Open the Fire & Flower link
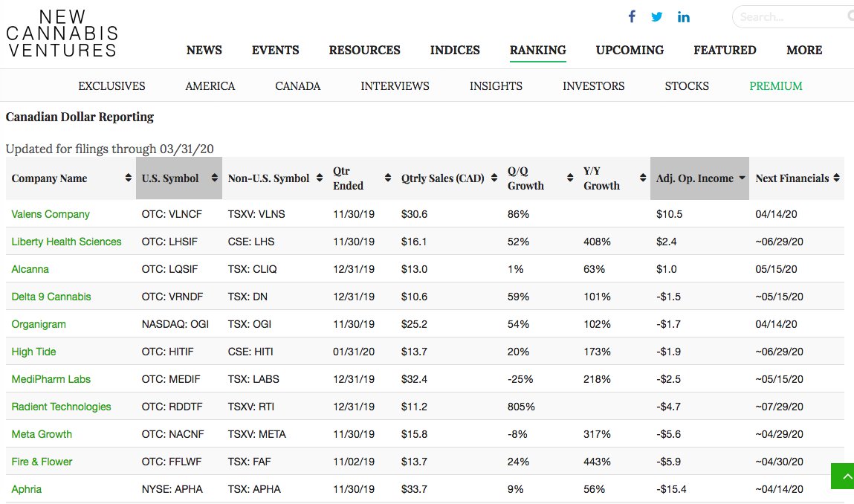Screen dimensions: 854x504 [x=42, y=462]
